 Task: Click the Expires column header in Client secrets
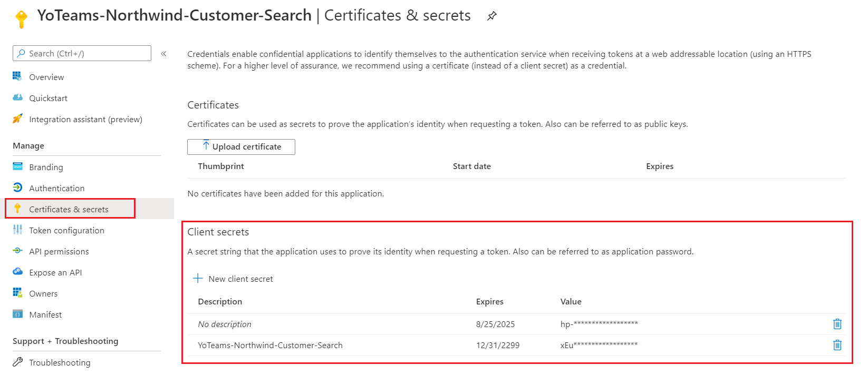(489, 302)
